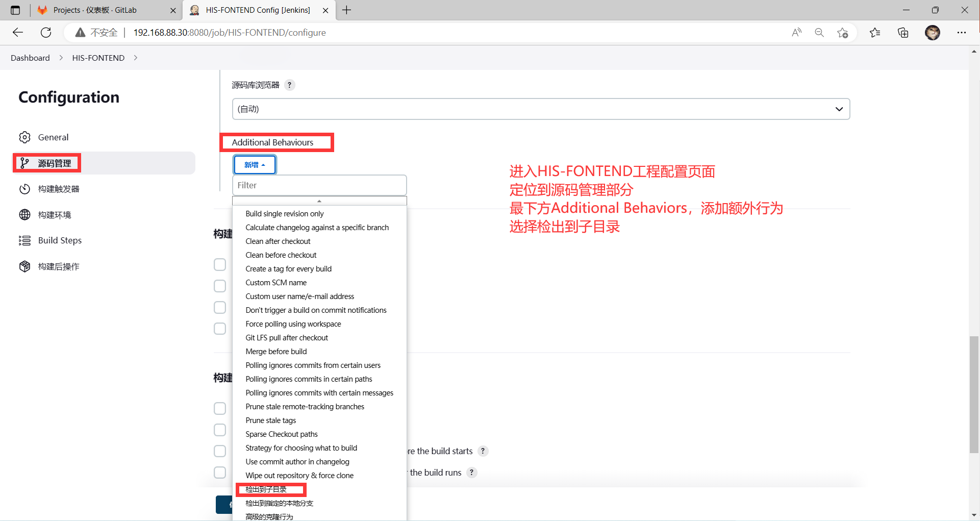Click the browser back arrow

pyautogui.click(x=18, y=33)
